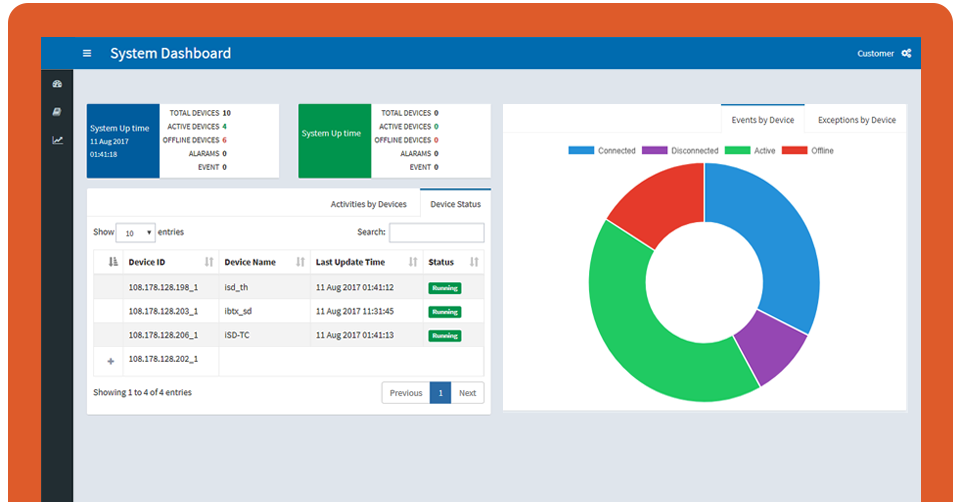Open the line chart sidebar icon
Image resolution: width=965 pixels, height=502 pixels.
[x=57, y=140]
